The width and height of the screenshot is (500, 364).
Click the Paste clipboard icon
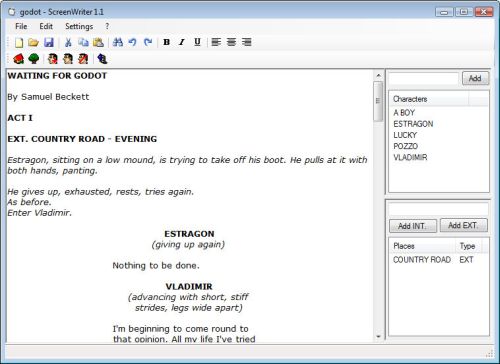(x=98, y=42)
